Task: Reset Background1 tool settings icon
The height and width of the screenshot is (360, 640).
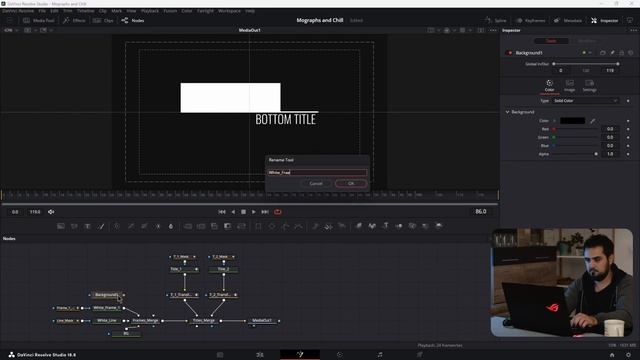Action: click(x=631, y=53)
